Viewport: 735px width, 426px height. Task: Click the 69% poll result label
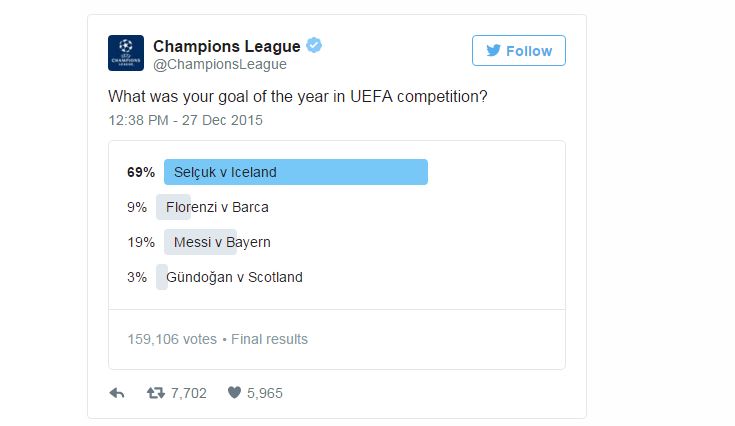(141, 172)
